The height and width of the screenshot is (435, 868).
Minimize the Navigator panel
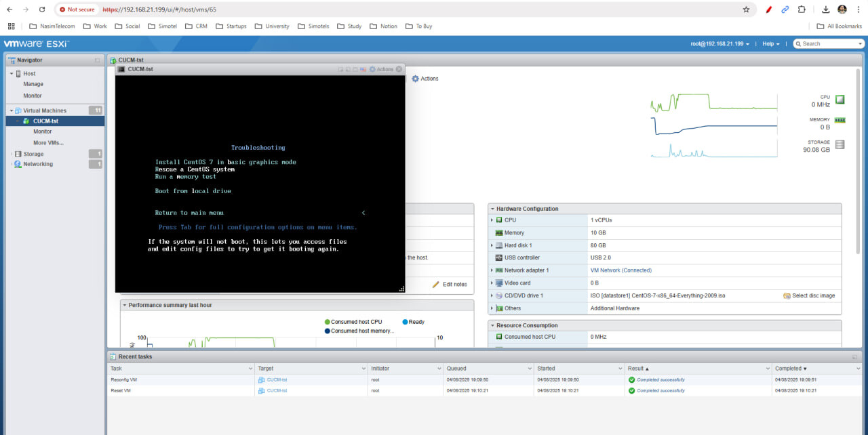[x=98, y=60]
